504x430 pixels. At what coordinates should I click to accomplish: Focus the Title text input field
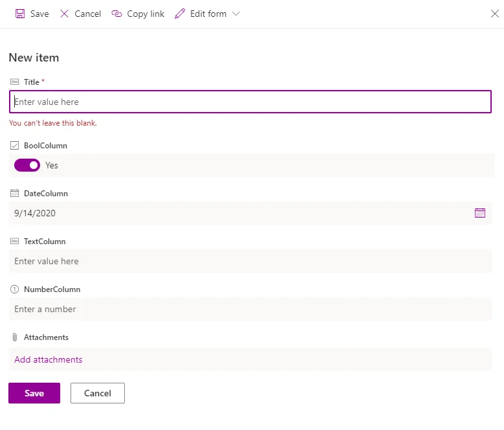pyautogui.click(x=250, y=102)
